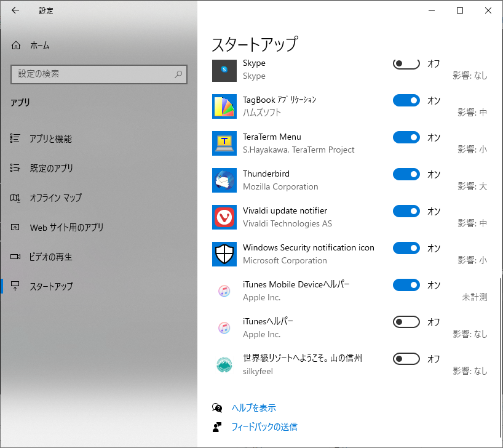The width and height of the screenshot is (503, 448).
Task: Click 影響: 大 impact label
Action: (x=472, y=186)
